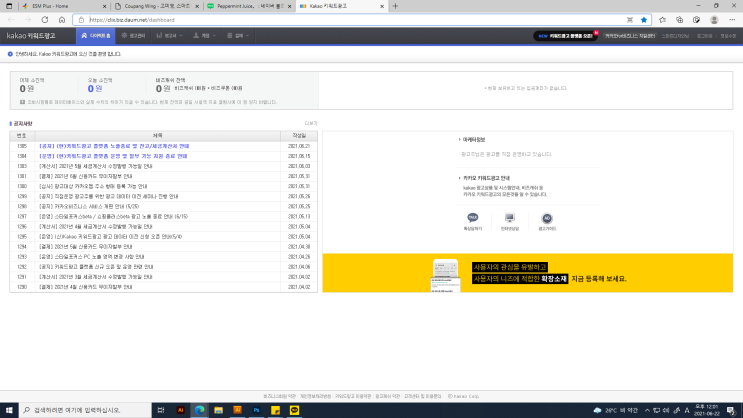
Task: Click the reader or translate icon in address bar
Action: [x=630, y=20]
